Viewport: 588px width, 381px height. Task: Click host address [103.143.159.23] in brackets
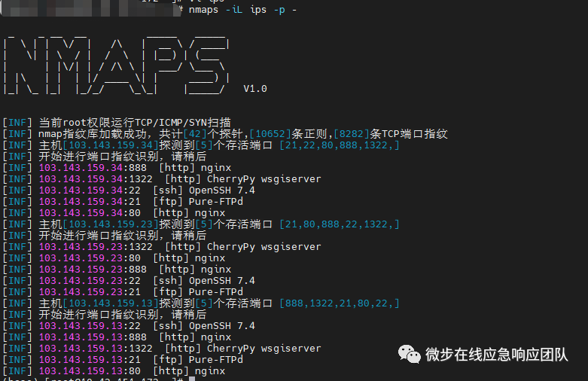(111, 224)
